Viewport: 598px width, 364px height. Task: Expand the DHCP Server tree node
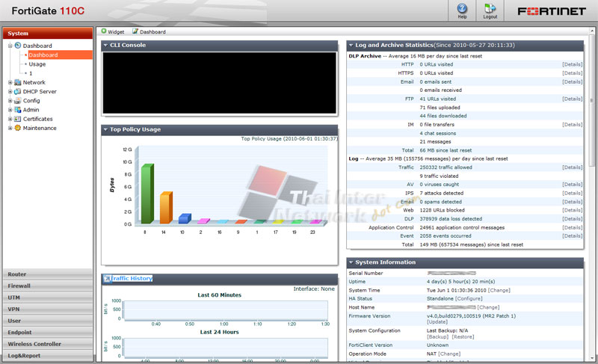[x=10, y=91]
